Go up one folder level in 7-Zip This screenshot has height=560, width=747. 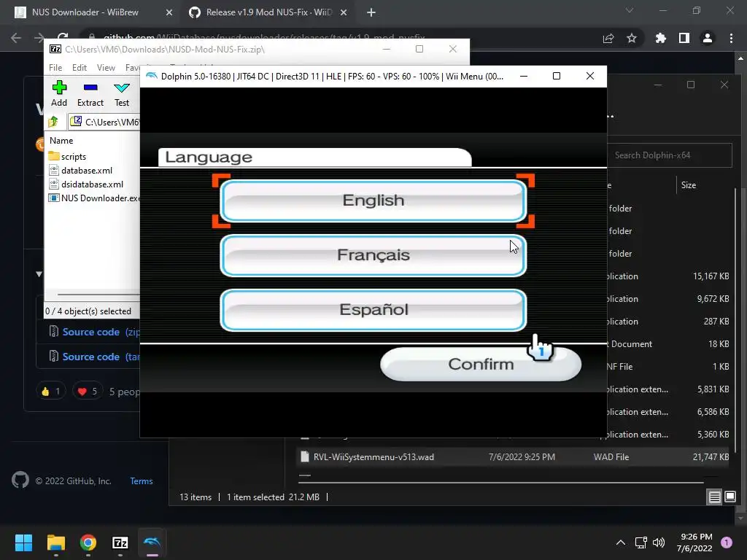click(53, 122)
